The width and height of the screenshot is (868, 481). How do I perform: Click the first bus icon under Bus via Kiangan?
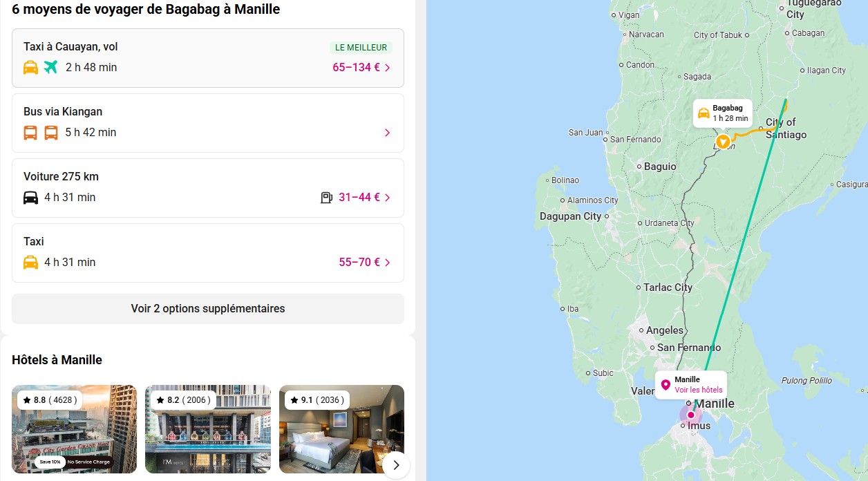[x=30, y=133]
